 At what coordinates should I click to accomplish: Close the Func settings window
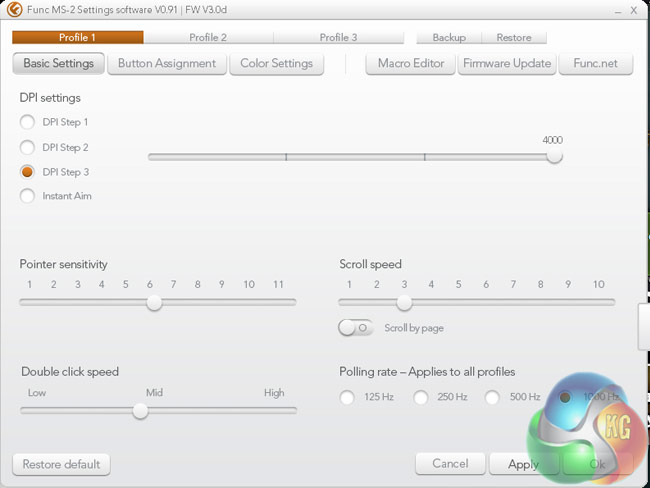(633, 10)
